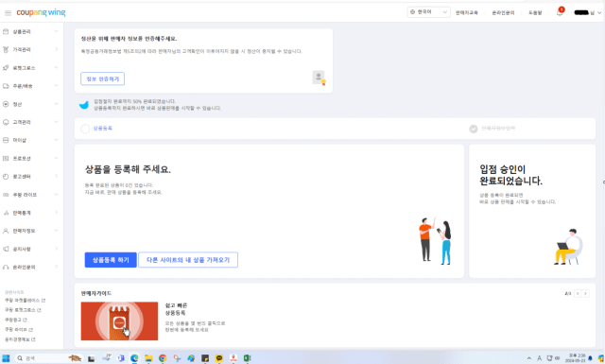
Task: Open 가격관리 via its arrow
Action: click(56, 49)
